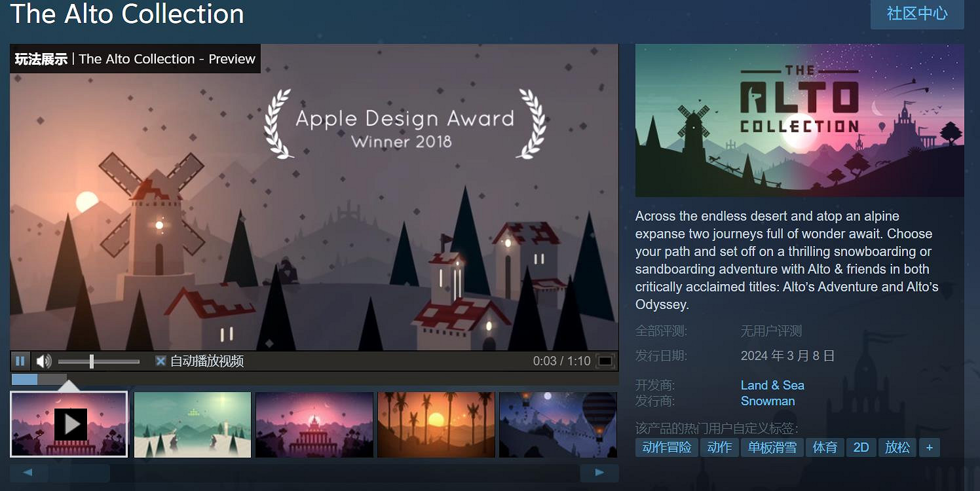The width and height of the screenshot is (980, 491).
Task: Open the 社区中心 community hub
Action: pos(916,14)
